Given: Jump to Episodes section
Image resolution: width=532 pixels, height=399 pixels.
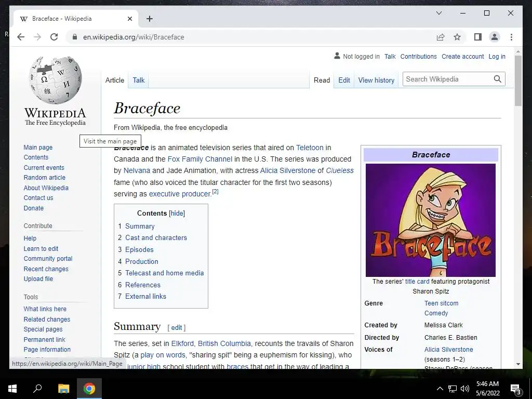Looking at the screenshot, I should (139, 249).
